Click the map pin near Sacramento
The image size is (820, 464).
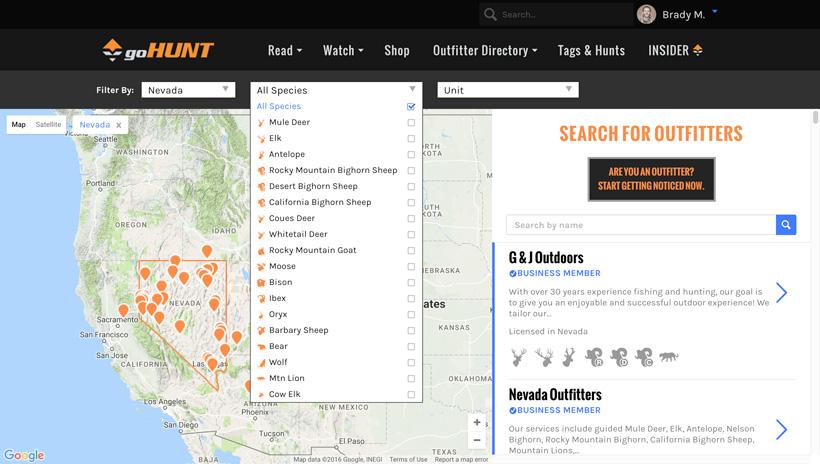[x=123, y=310]
